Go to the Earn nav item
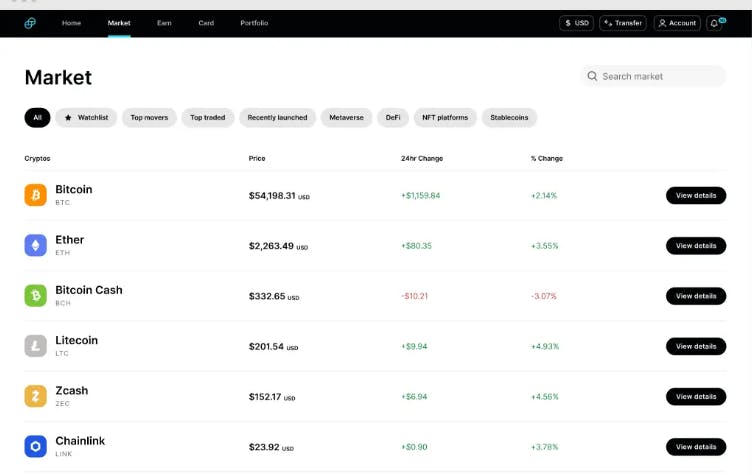Screen dimensions: 752x475 [164, 23]
